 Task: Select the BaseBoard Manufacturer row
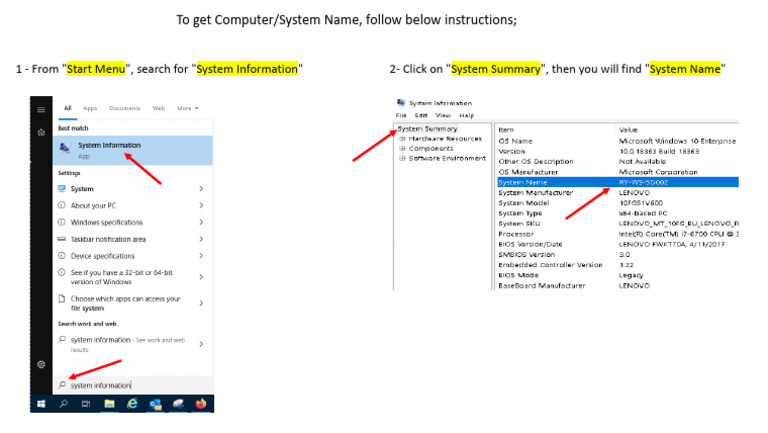tap(618, 286)
